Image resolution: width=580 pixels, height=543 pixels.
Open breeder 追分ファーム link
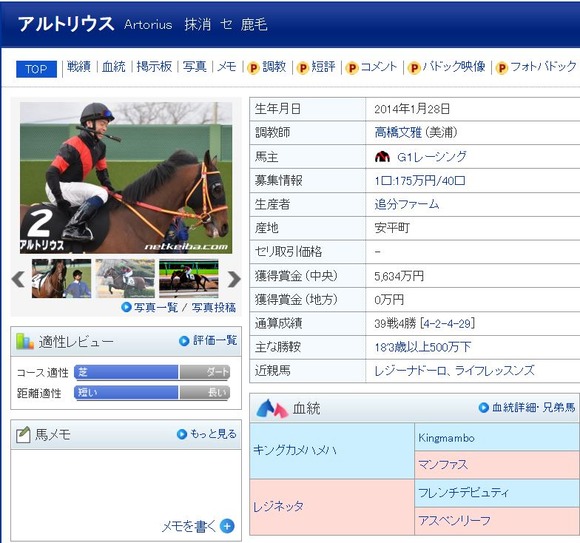coord(407,204)
